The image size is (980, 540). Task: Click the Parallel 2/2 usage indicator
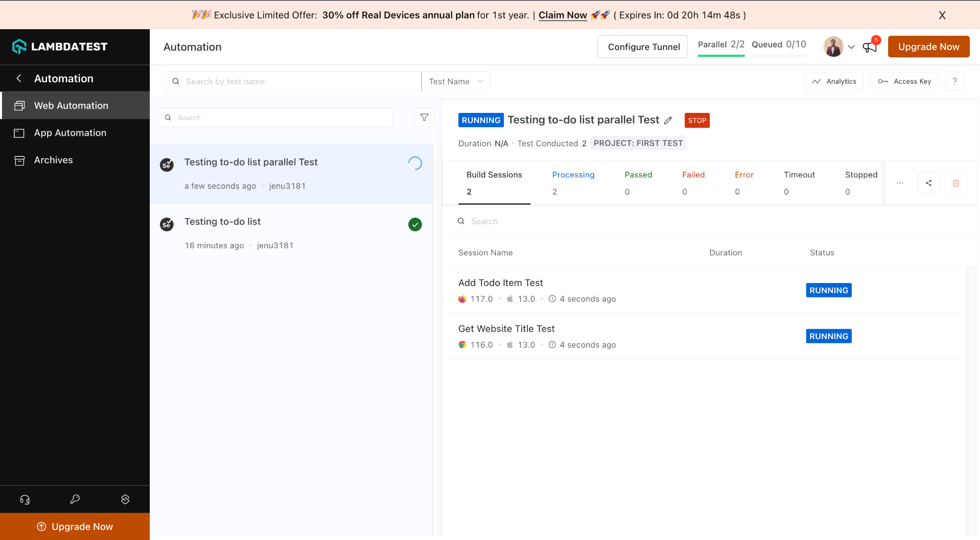[x=721, y=45]
